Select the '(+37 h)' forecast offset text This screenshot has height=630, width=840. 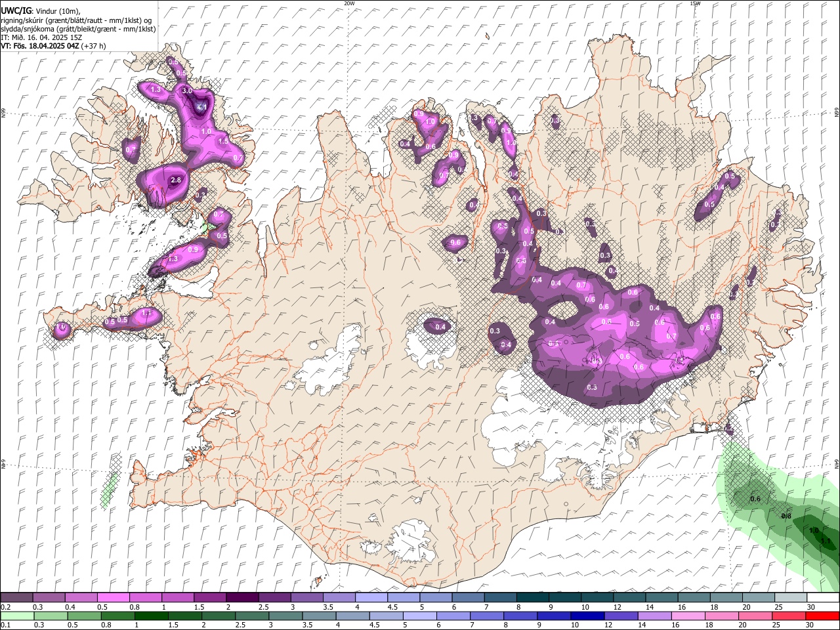tap(94, 46)
